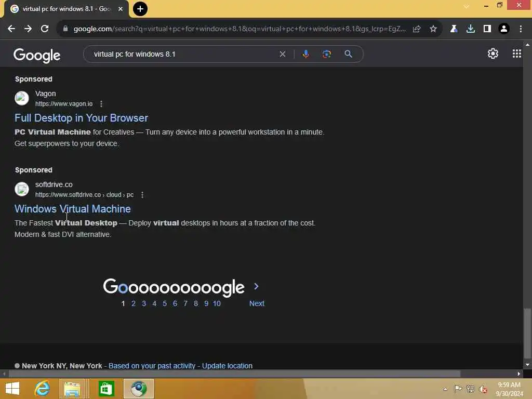Share this page via address bar icon
This screenshot has width=532, height=399.
pyautogui.click(x=417, y=29)
